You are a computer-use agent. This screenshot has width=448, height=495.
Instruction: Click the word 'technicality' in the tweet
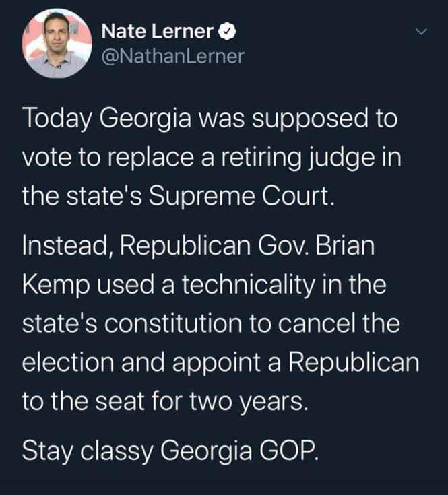(248, 286)
